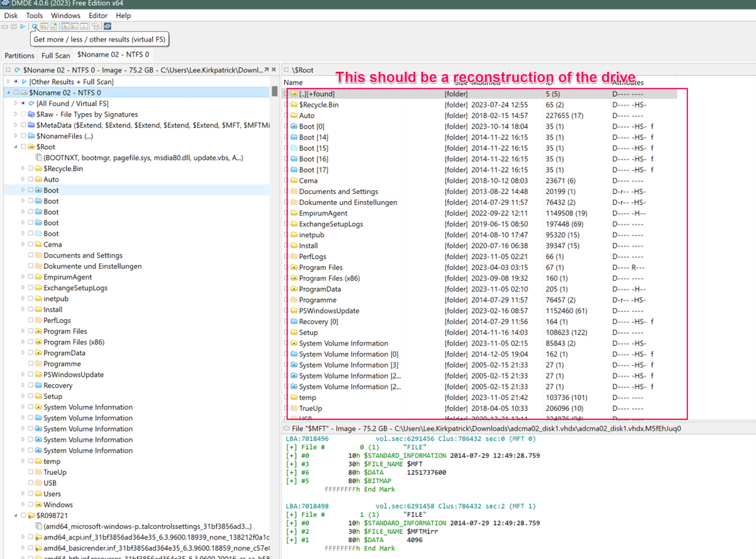Open the Tools menu
Screen dimensions: 756x559
coord(34,15)
